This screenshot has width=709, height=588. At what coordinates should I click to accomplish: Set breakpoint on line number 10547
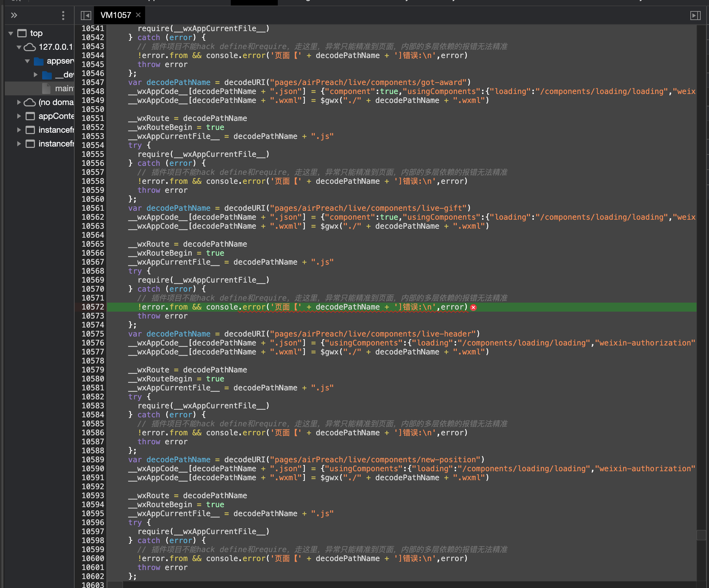point(93,82)
